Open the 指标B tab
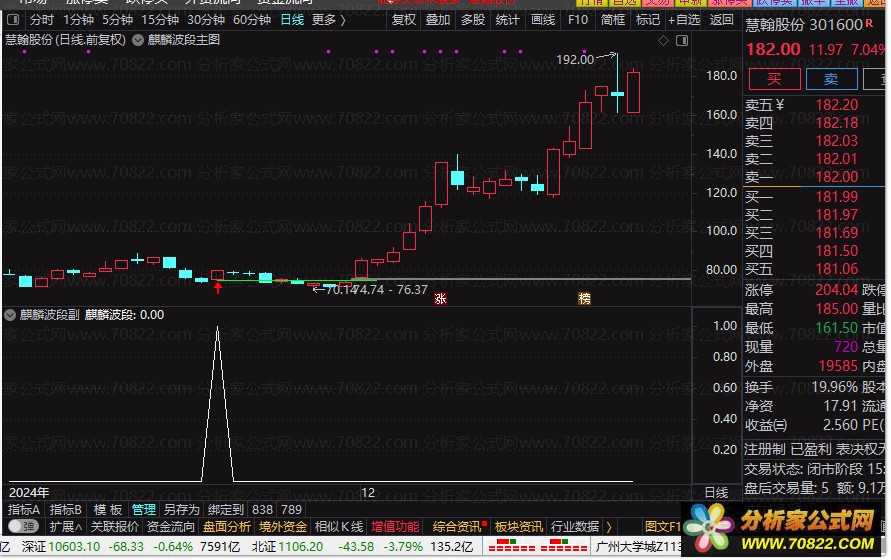 [x=65, y=509]
